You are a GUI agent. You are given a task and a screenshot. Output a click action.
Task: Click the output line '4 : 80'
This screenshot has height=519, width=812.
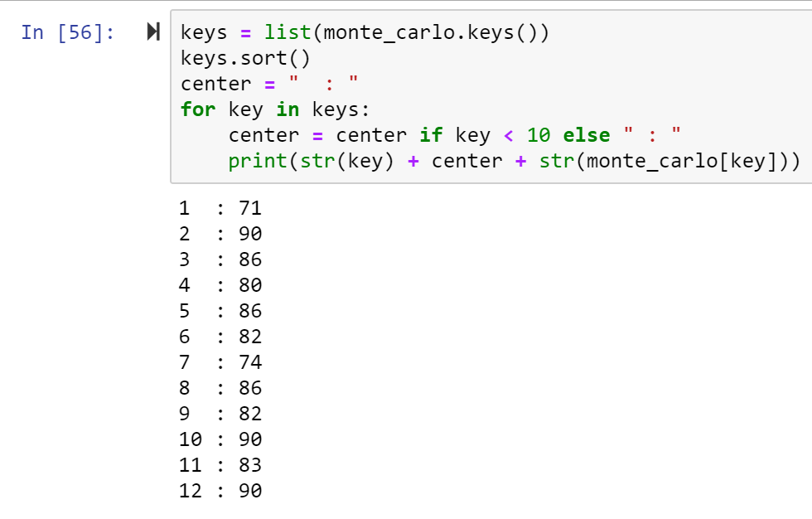(x=220, y=285)
